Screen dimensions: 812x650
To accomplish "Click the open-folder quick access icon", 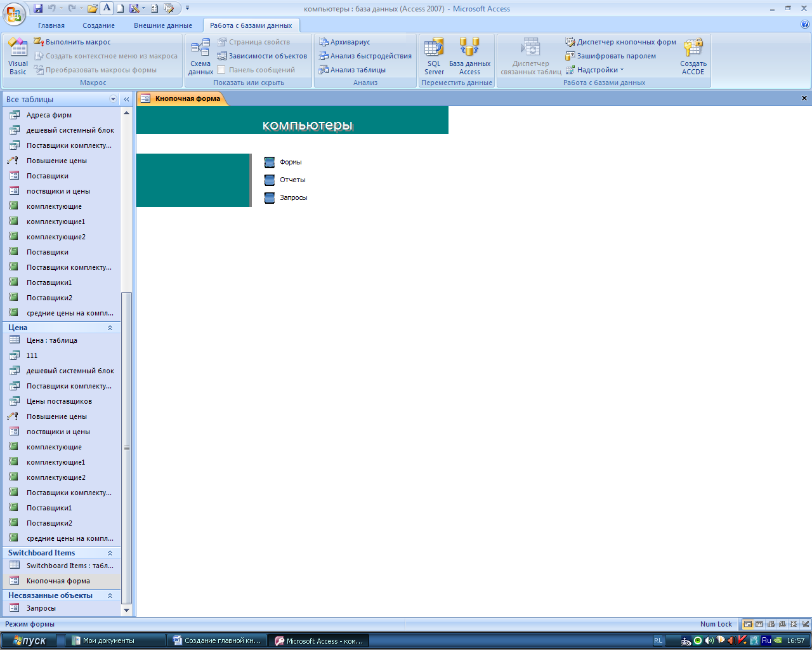I will click(x=93, y=8).
